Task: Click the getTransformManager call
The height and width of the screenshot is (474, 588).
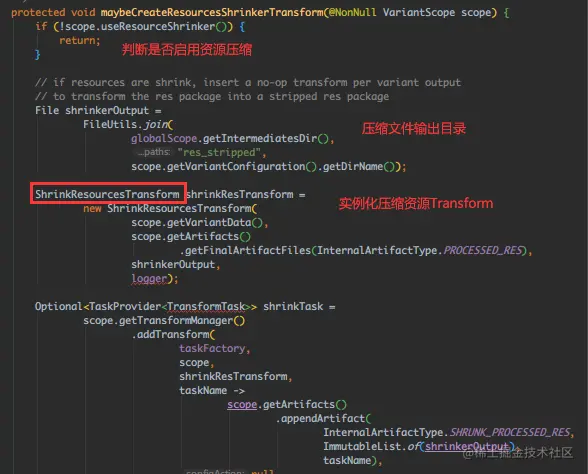Action: coord(176,320)
